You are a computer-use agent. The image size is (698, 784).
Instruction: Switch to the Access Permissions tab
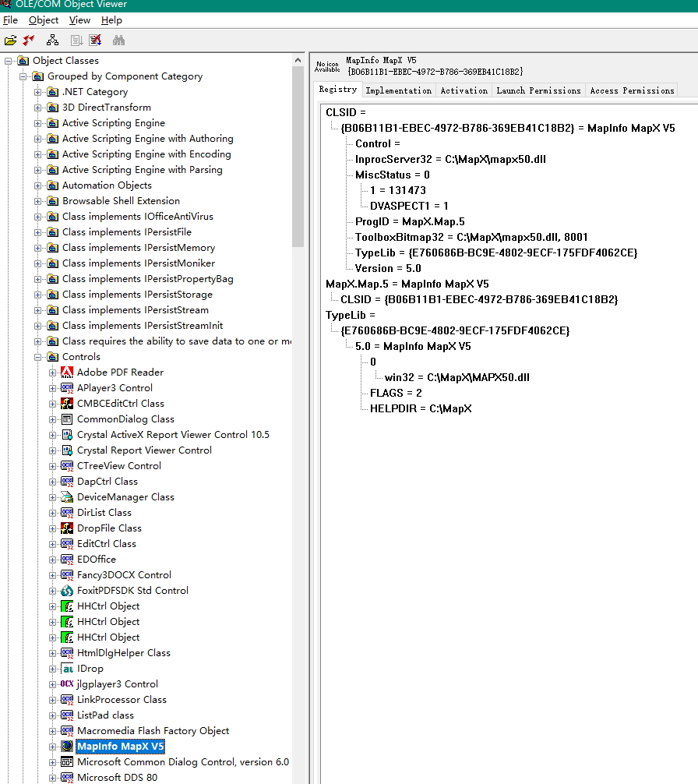point(632,90)
